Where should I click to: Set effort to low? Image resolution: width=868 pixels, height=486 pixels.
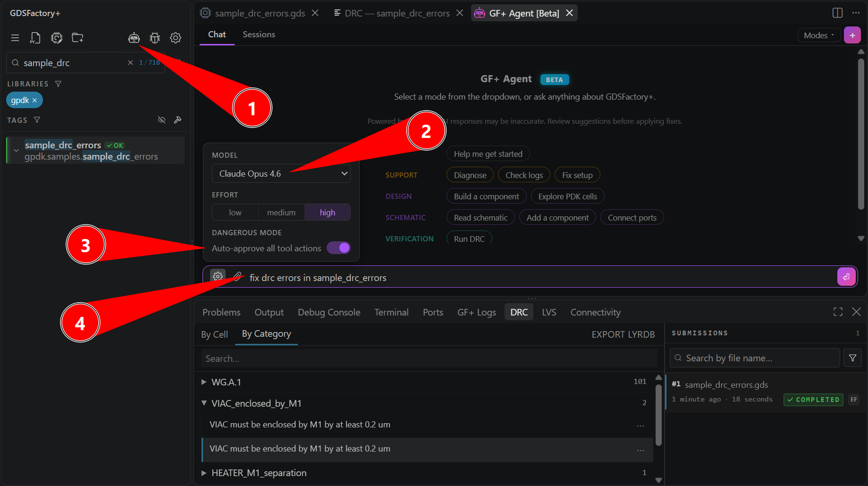click(235, 213)
